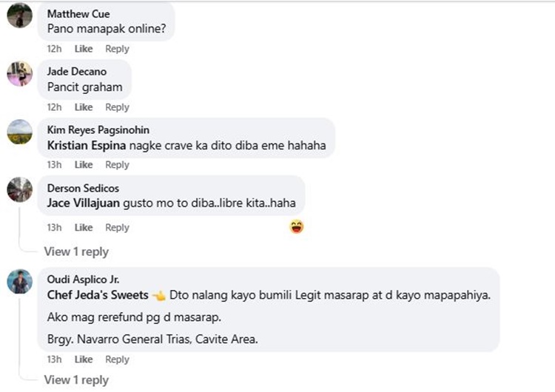
Task: Like Kim Reyes Pagsinohin's comment
Action: [84, 165]
